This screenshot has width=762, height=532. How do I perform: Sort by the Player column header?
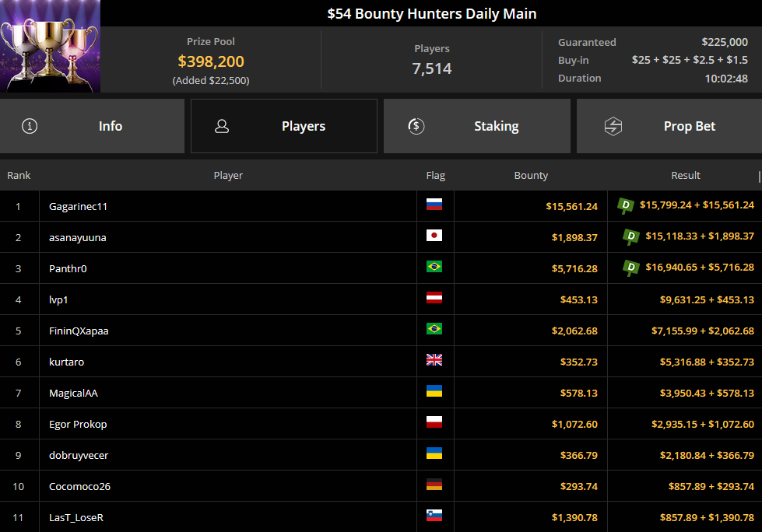point(228,175)
